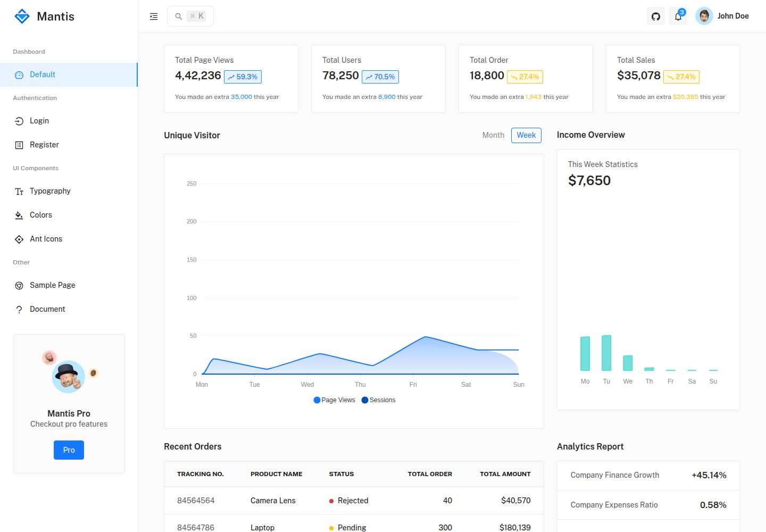Click the 59.3% growth chip
The height and width of the screenshot is (532, 766).
tap(243, 77)
